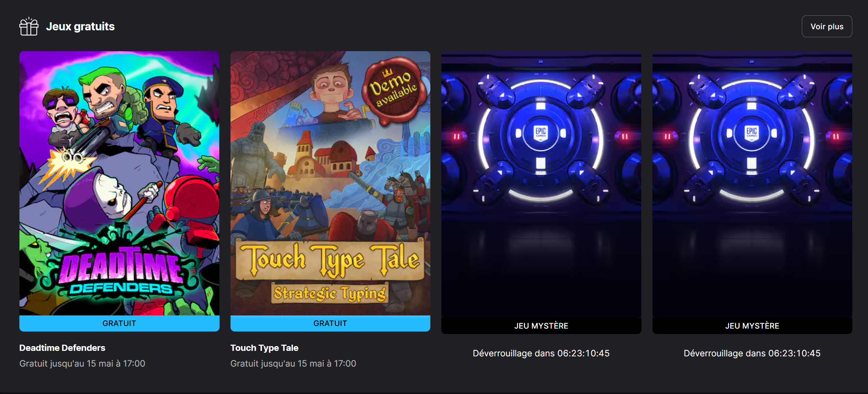The image size is (868, 394).
Task: Click Epic Games logo on first mystery vault
Action: click(x=541, y=133)
